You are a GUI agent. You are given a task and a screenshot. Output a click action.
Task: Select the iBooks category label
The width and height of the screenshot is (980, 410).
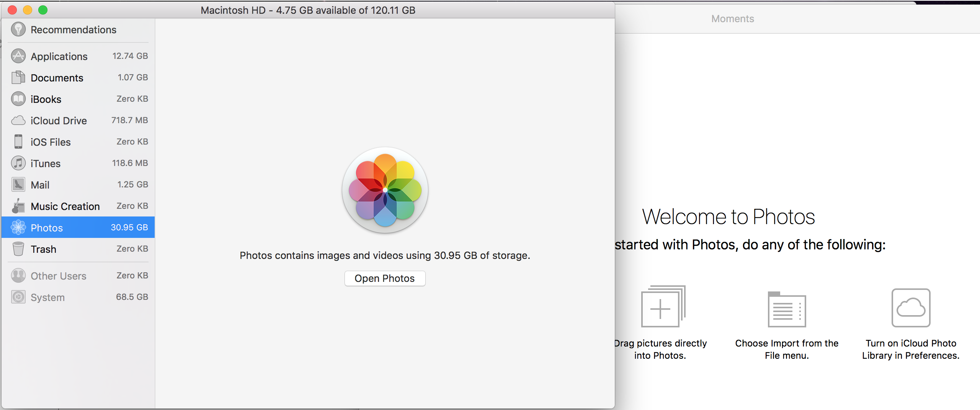coord(46,99)
